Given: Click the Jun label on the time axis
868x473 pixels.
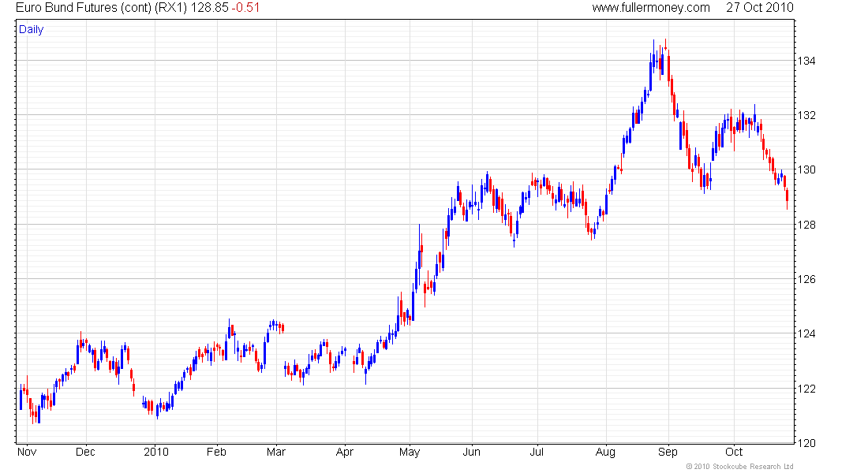Looking at the screenshot, I should click(x=472, y=452).
